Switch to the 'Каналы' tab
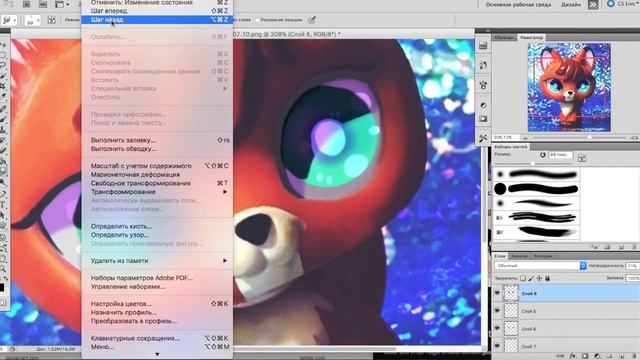This screenshot has width=640, height=360. 519,256
